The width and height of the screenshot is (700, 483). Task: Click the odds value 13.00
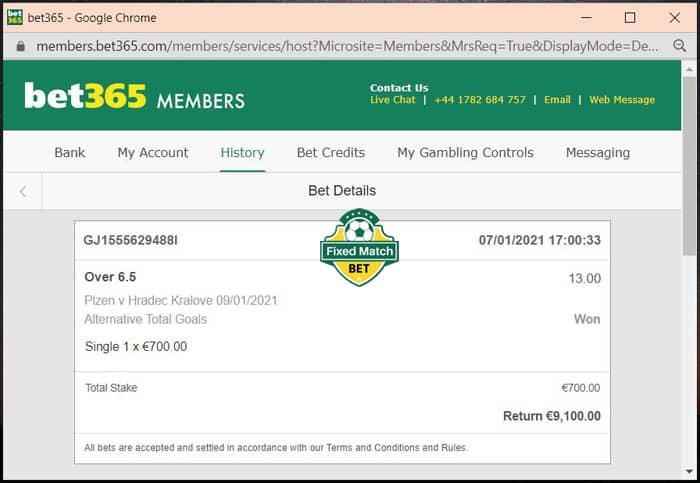pos(584,279)
